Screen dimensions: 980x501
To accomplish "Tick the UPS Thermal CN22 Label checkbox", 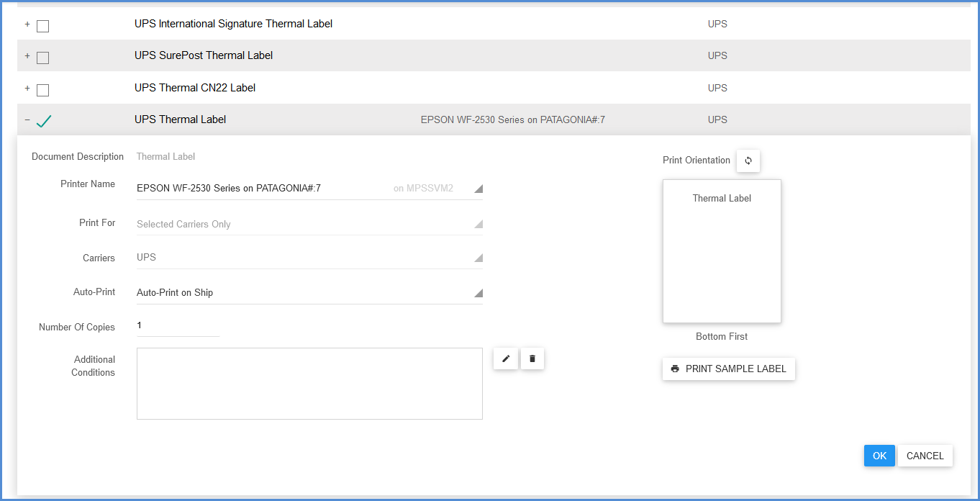I will coord(43,90).
